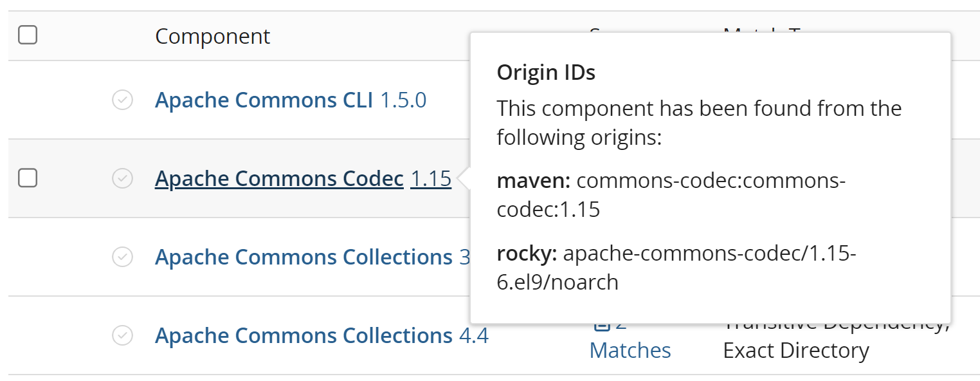This screenshot has width=980, height=381.
Task: Select the review checkmark icon for Apache Commons Collections 3
Action: coord(122,257)
